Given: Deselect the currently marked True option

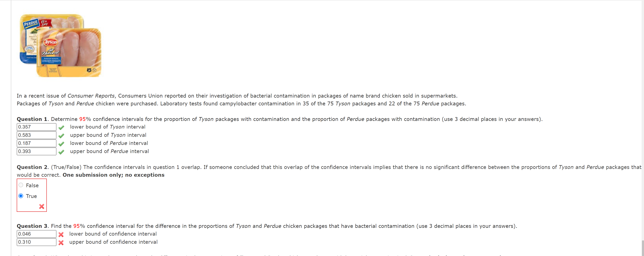Looking at the screenshot, I should coord(21,196).
